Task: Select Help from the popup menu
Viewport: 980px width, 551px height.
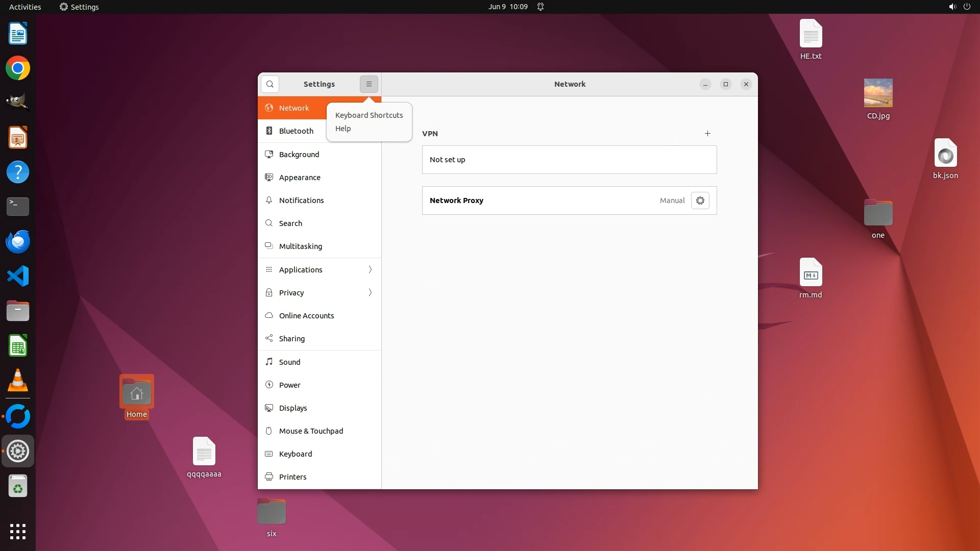Action: [343, 129]
